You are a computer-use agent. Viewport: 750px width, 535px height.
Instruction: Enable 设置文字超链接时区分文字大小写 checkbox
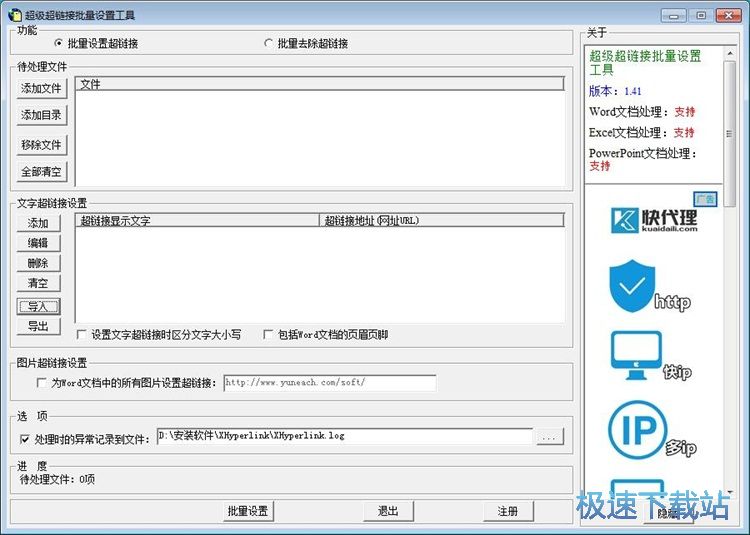coord(82,334)
